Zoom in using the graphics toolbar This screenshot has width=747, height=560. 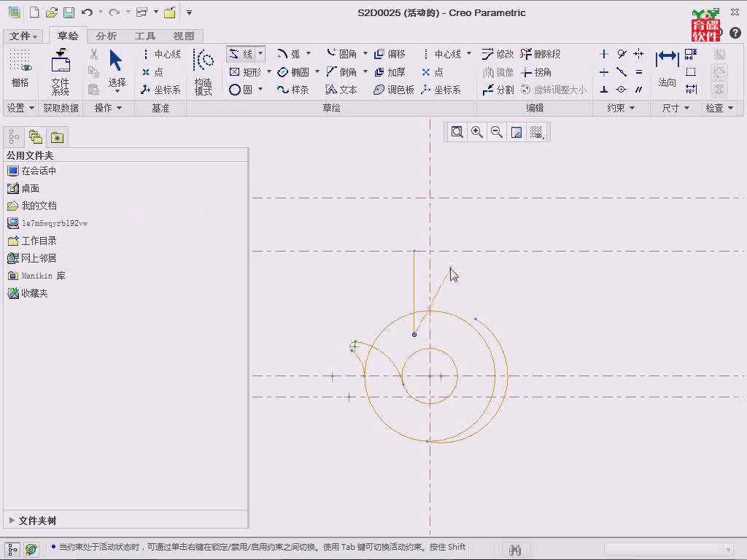tap(477, 132)
